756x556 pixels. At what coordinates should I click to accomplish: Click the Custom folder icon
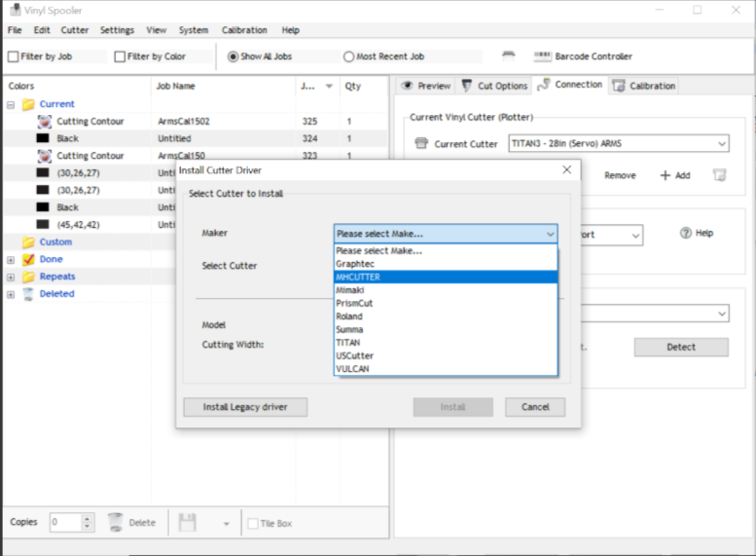point(28,241)
